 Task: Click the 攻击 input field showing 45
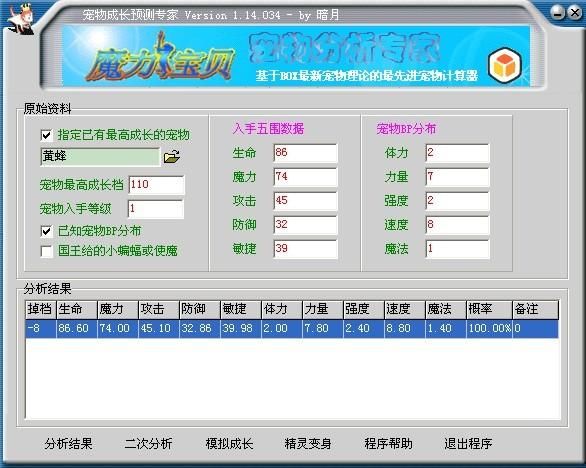click(305, 201)
